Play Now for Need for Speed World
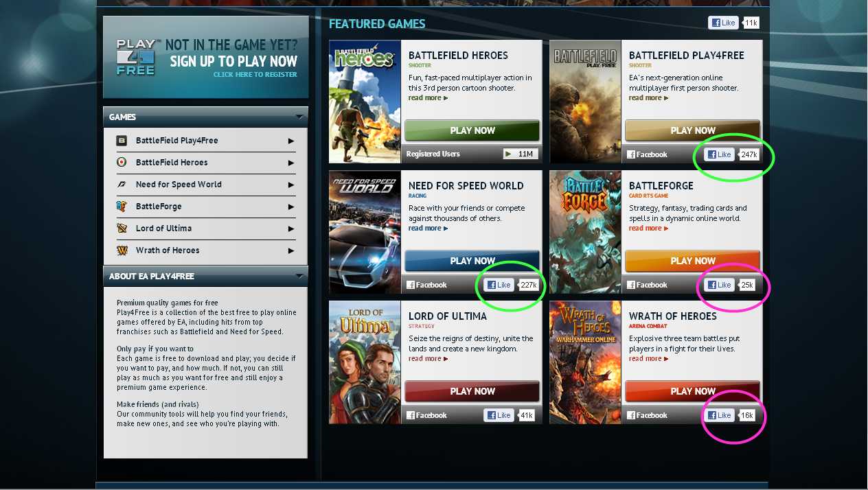 click(472, 261)
